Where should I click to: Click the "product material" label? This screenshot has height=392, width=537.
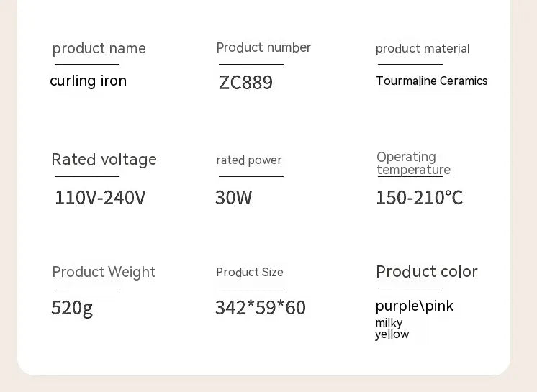tap(423, 49)
